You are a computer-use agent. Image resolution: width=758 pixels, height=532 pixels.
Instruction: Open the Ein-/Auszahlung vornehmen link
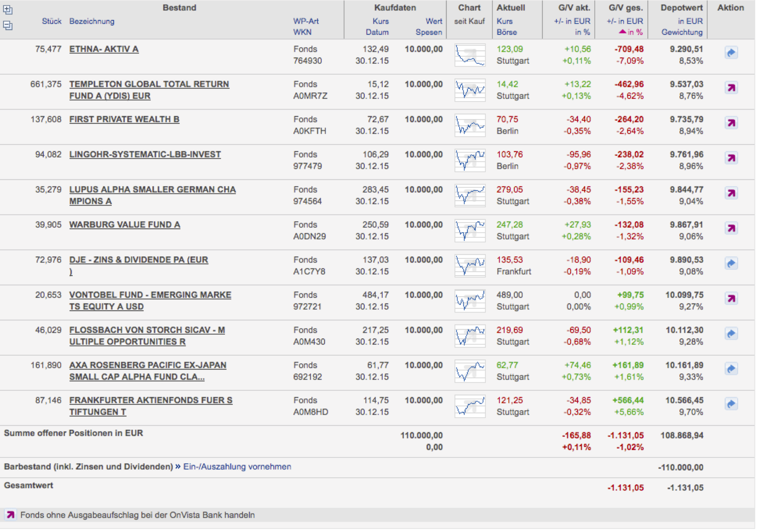(x=237, y=467)
